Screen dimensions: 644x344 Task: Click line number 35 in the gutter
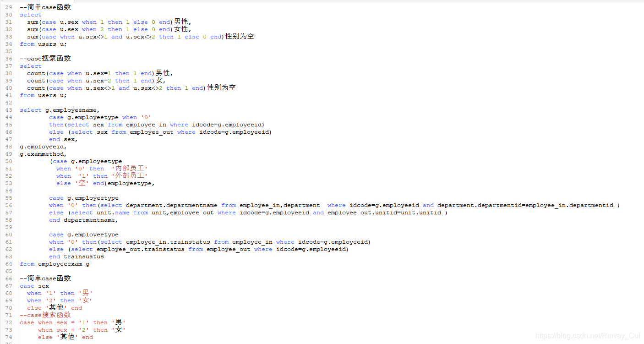[x=9, y=51]
